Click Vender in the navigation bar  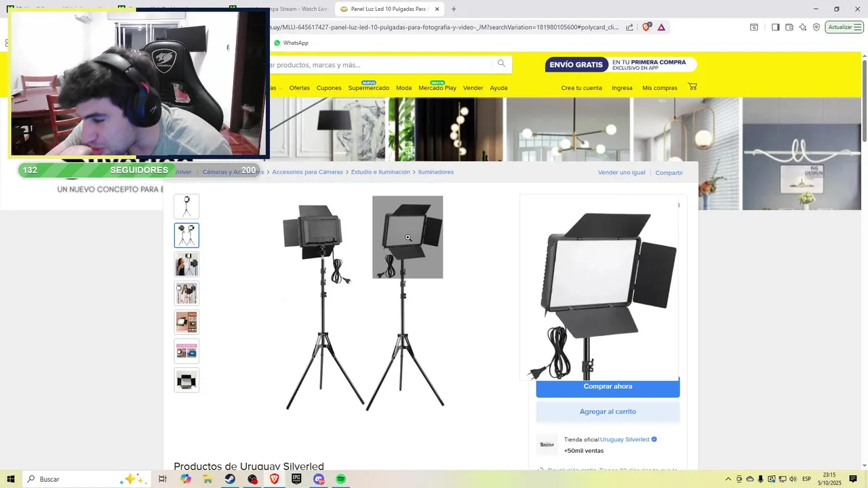(473, 88)
